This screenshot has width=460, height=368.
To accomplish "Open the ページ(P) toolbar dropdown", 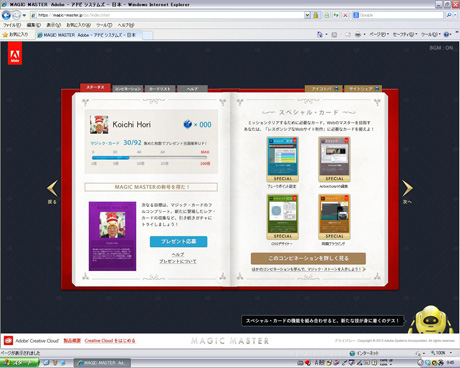I will pyautogui.click(x=379, y=34).
